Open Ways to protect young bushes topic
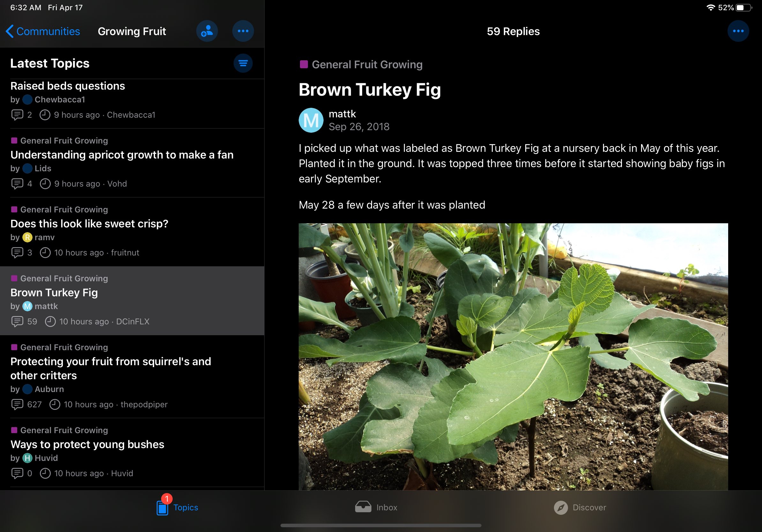The width and height of the screenshot is (762, 532). point(87,444)
